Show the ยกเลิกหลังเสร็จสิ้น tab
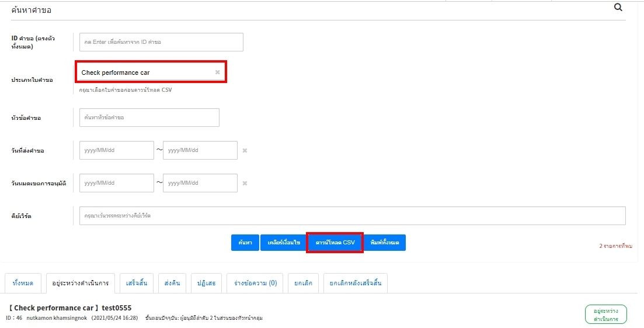 (x=355, y=283)
